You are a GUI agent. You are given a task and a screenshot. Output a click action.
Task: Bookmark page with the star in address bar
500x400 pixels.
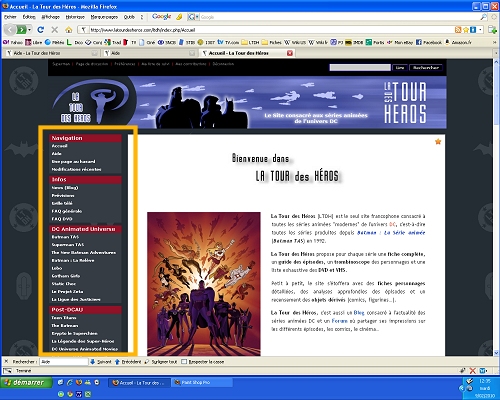[x=466, y=30]
